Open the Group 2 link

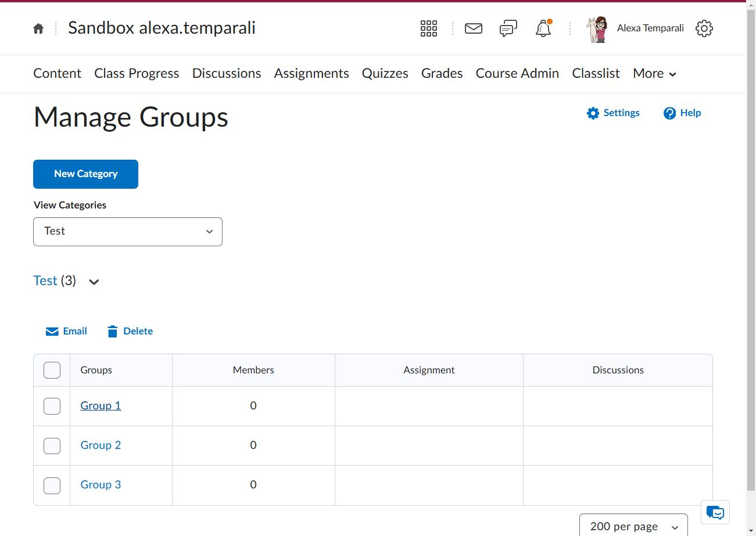[101, 445]
